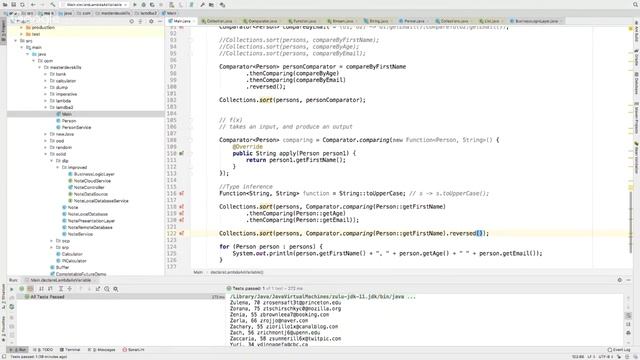
Task: Select All Tests Passed row
Action: (122, 297)
